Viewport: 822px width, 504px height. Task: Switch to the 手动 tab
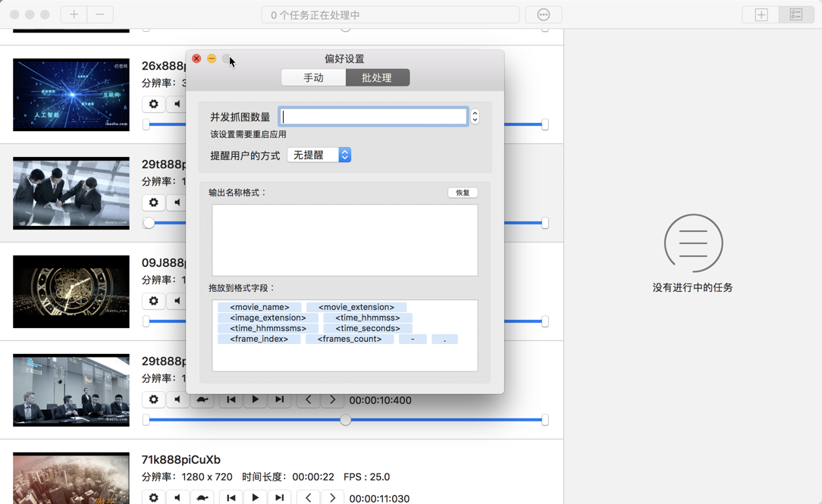[x=313, y=77]
